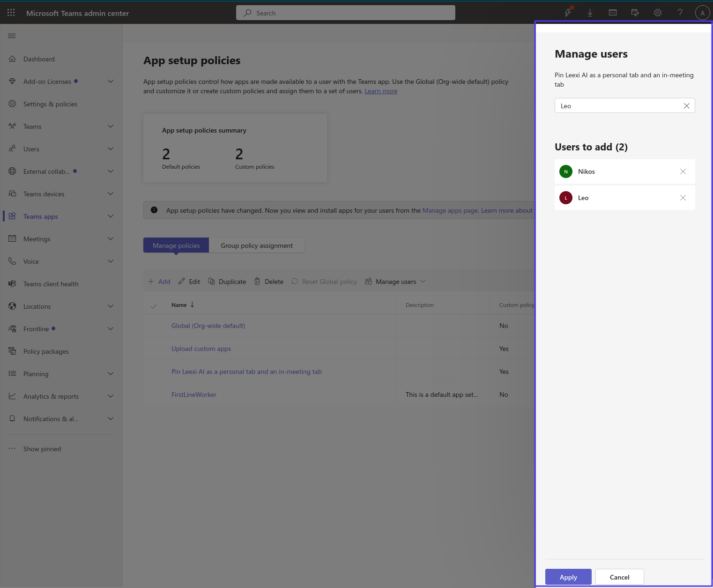
Task: Clear the Leo search text
Action: tap(686, 106)
